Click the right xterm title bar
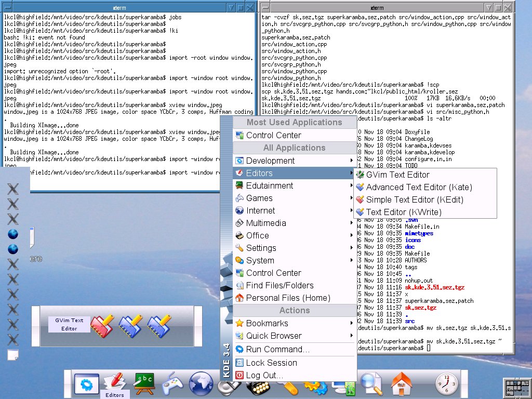The image size is (532, 399). pyautogui.click(x=377, y=7)
